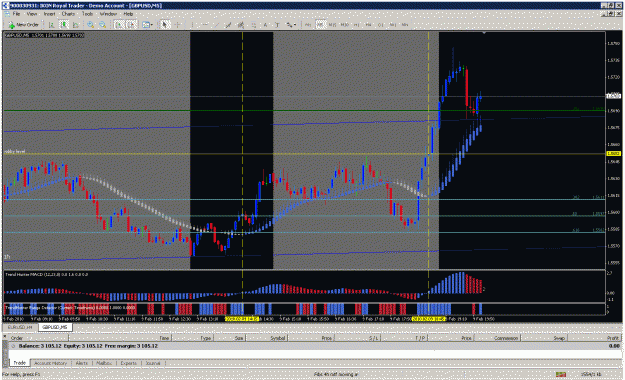
Task: Switch to M30 timeframe
Action: [x=344, y=25]
